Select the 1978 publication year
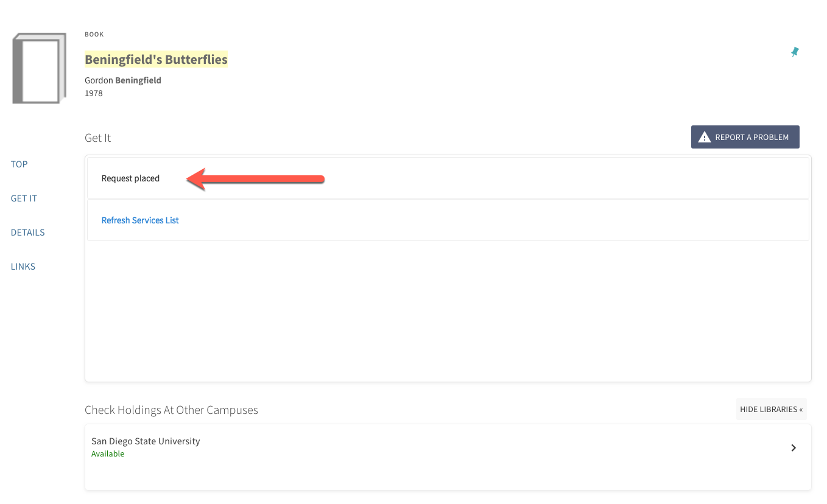This screenshot has width=827, height=504. click(94, 94)
